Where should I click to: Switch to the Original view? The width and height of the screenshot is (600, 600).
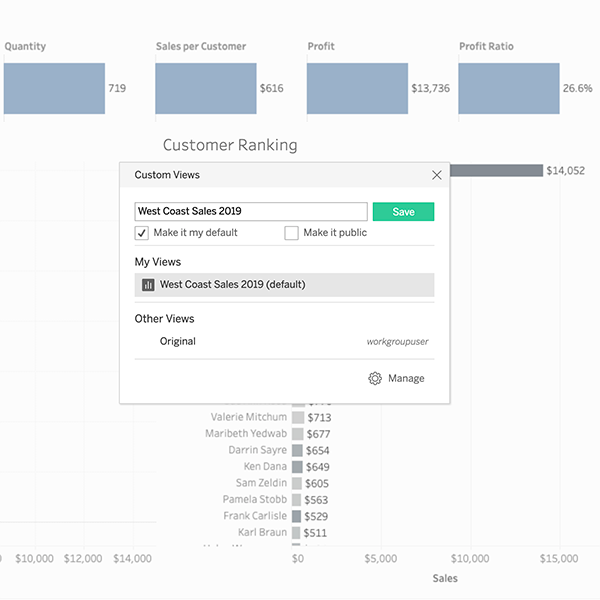pyautogui.click(x=178, y=342)
